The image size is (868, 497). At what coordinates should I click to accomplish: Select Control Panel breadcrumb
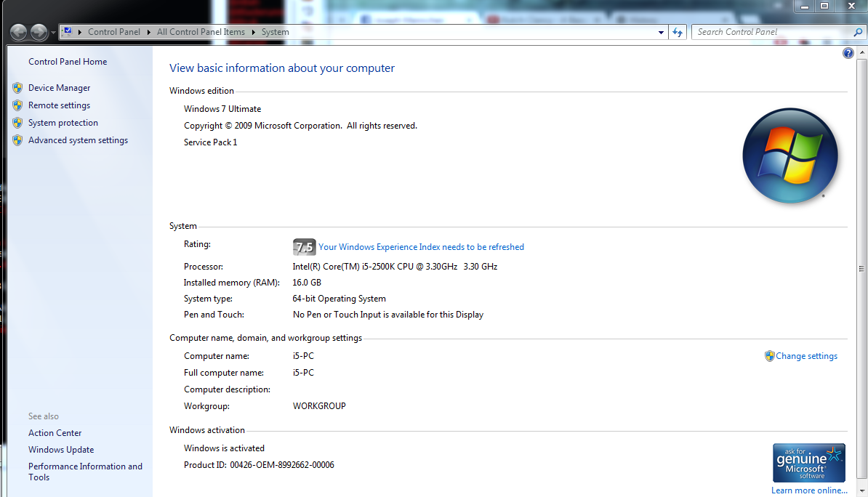click(x=114, y=32)
